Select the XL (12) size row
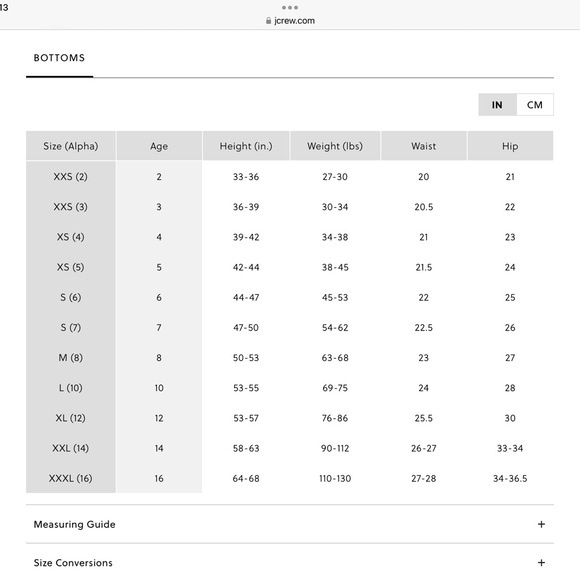The image size is (580, 580). (x=290, y=418)
